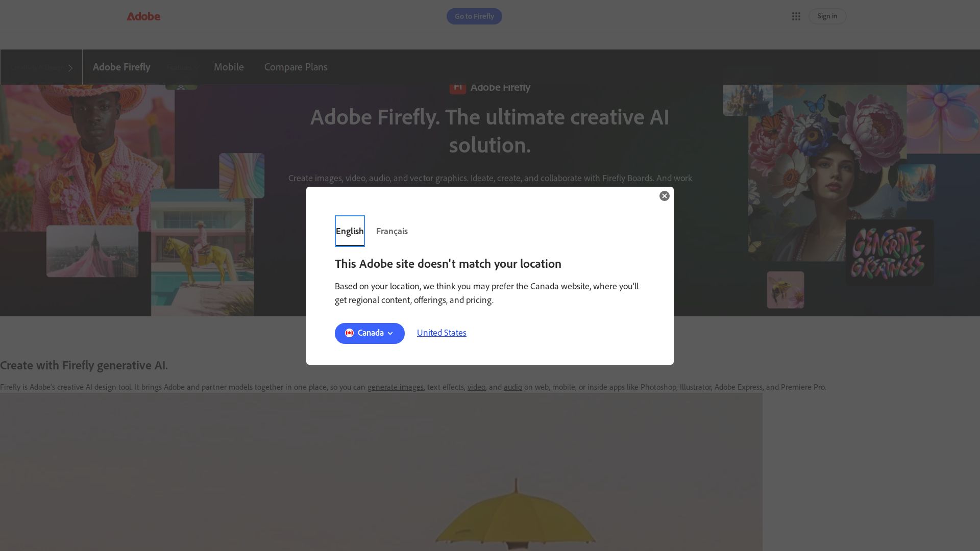Expand the Features dropdown in the navbar
980x551 pixels.
(x=182, y=67)
